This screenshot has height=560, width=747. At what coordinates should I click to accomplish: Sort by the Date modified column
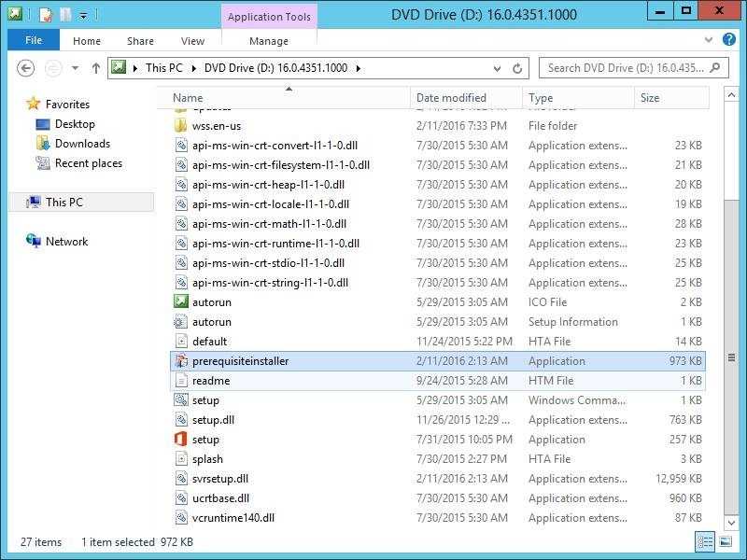(x=466, y=98)
